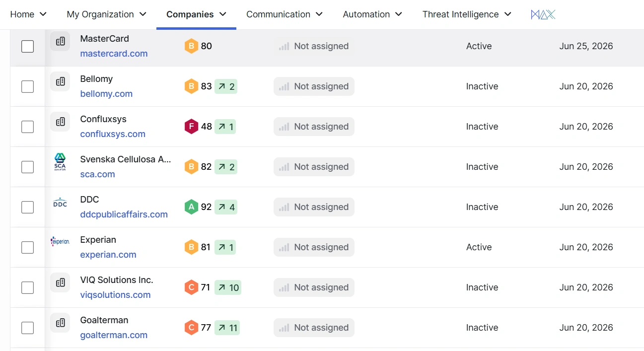This screenshot has height=351, width=644.
Task: Click the Experian company logo
Action: (60, 242)
